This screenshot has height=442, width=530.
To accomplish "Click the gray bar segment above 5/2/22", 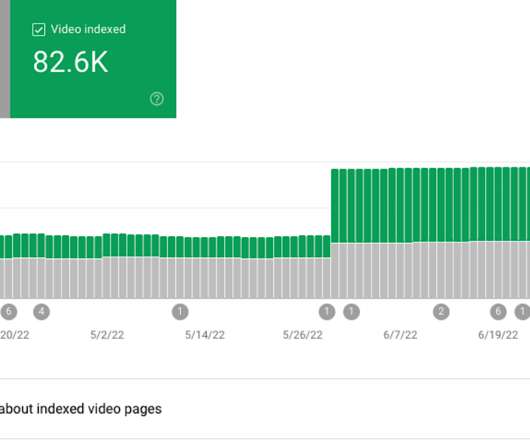I will 106,277.
